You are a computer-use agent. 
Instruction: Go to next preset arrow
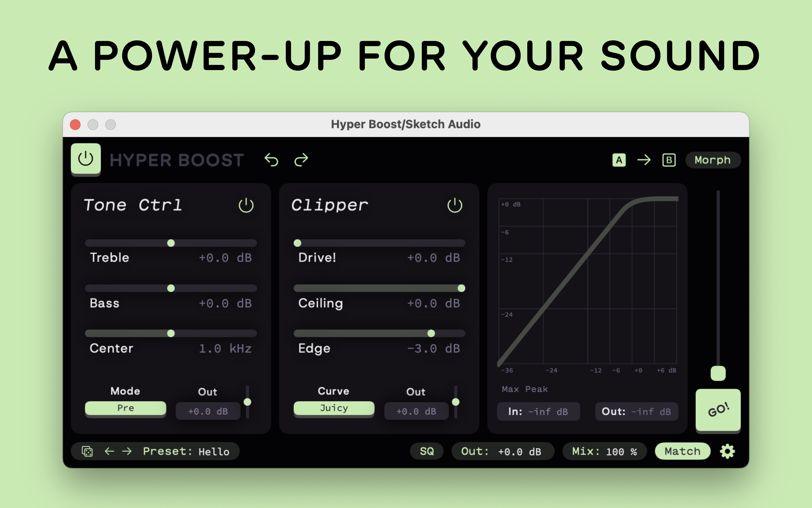(127, 451)
